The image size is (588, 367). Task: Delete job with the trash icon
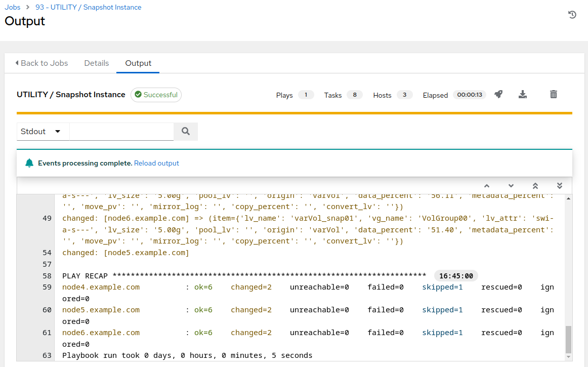point(554,94)
